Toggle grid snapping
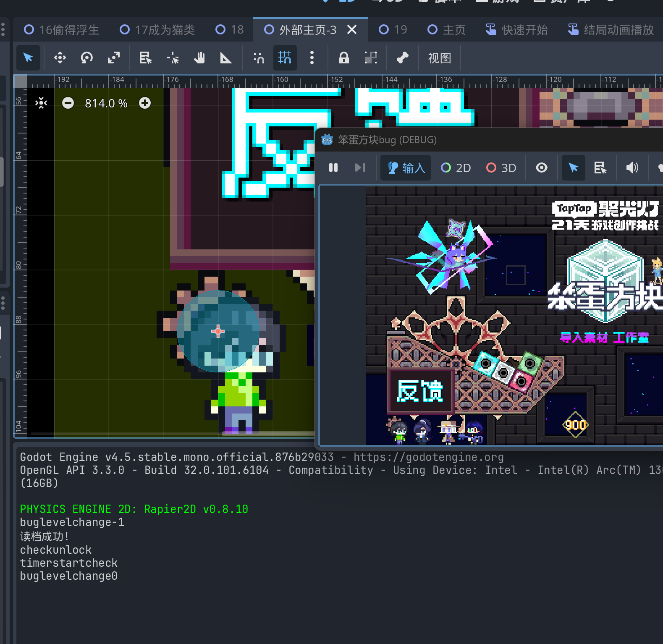The height and width of the screenshot is (644, 663). [x=285, y=58]
